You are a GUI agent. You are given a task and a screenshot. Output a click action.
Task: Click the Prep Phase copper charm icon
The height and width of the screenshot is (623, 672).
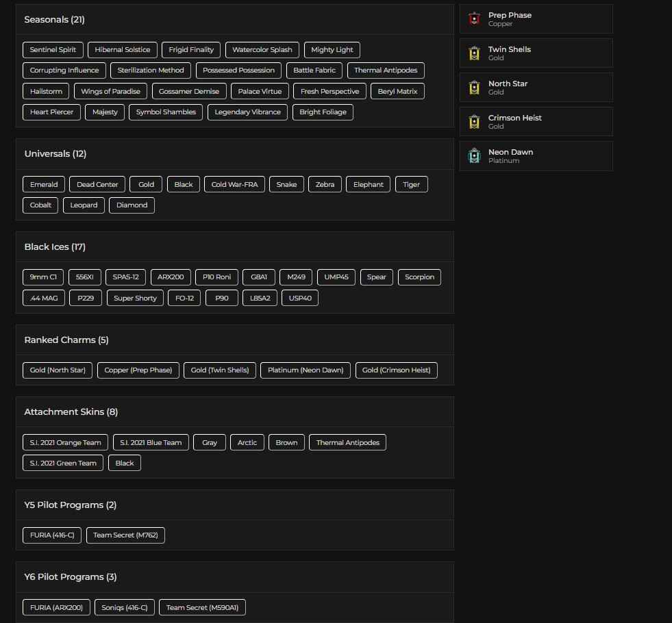point(473,18)
